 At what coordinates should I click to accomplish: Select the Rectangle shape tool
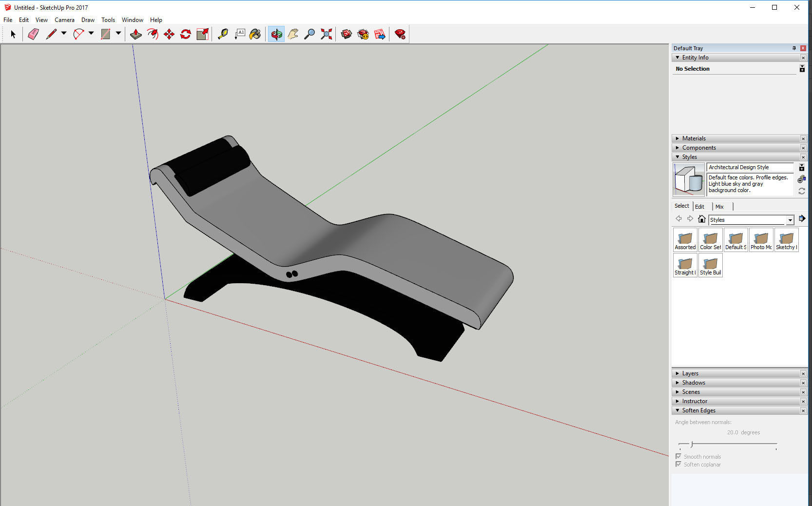coord(106,34)
